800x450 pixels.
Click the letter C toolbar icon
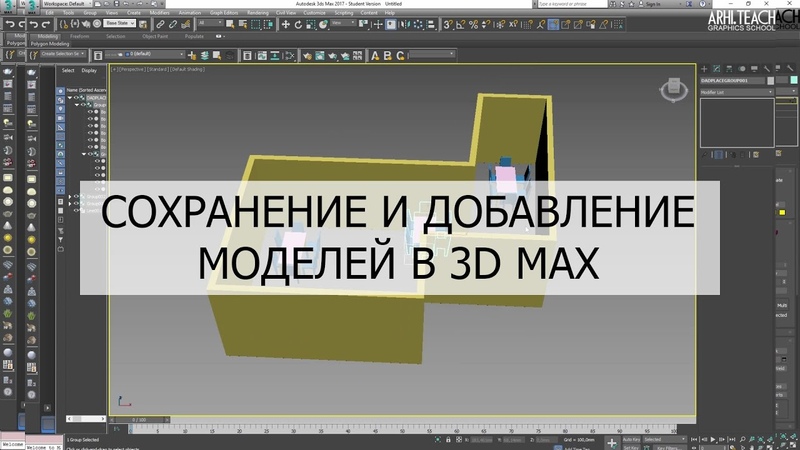click(401, 56)
